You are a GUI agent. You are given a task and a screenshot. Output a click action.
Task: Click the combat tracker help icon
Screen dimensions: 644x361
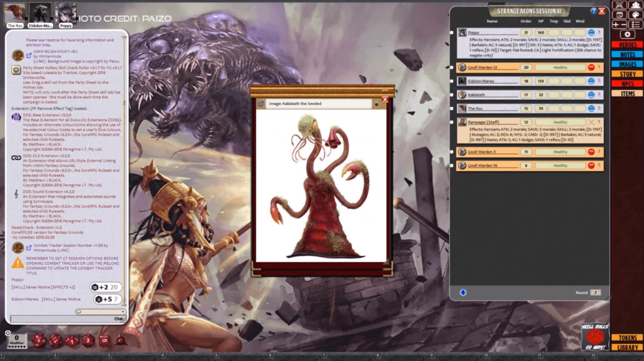click(594, 11)
